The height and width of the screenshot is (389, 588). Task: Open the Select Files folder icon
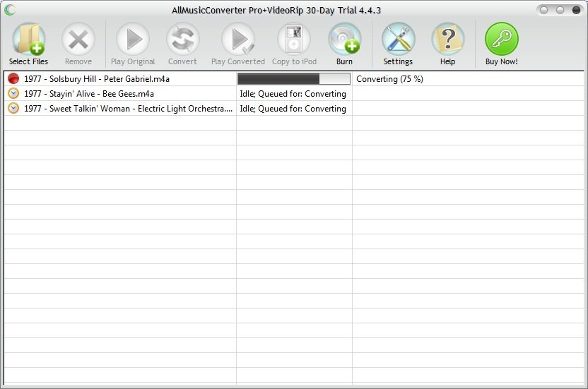(29, 39)
